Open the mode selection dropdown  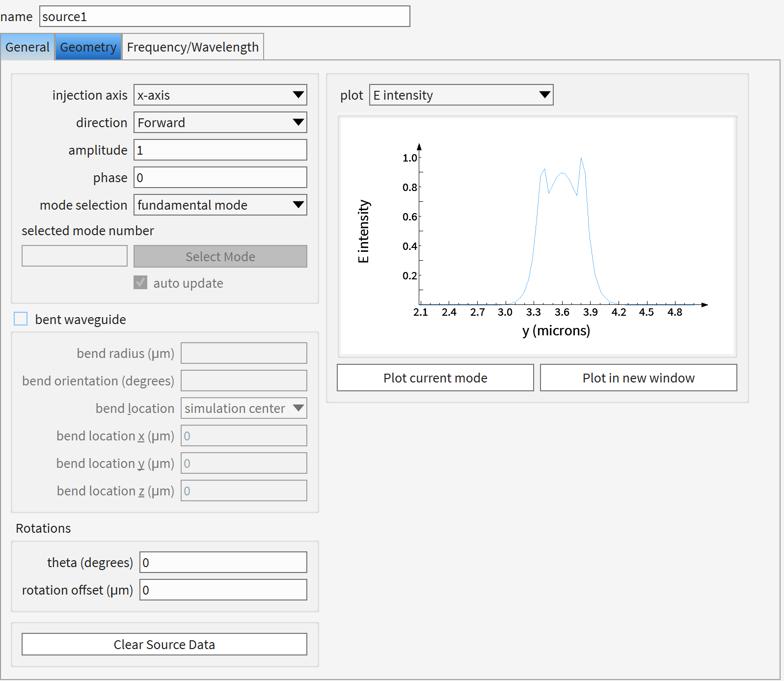click(x=220, y=205)
